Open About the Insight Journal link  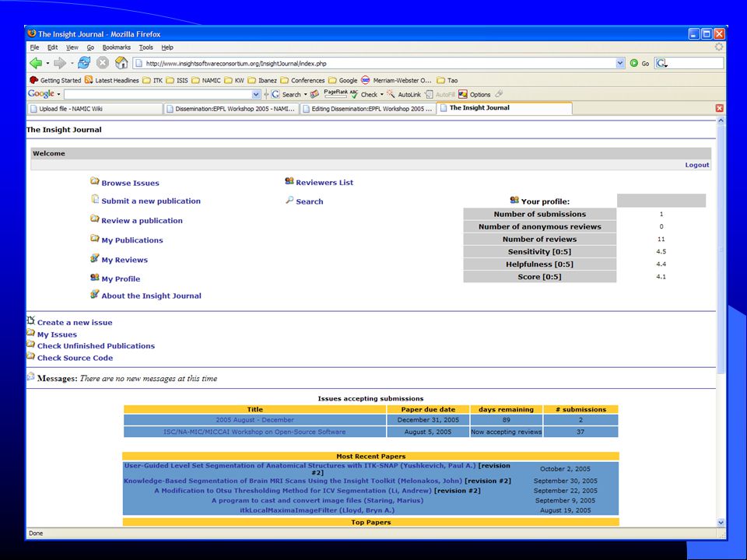[151, 296]
